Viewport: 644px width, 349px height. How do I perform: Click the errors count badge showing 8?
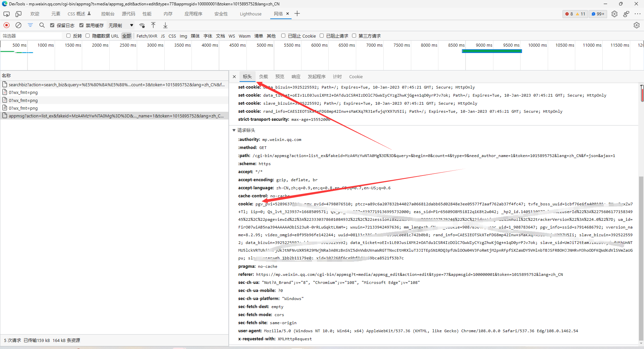(569, 14)
